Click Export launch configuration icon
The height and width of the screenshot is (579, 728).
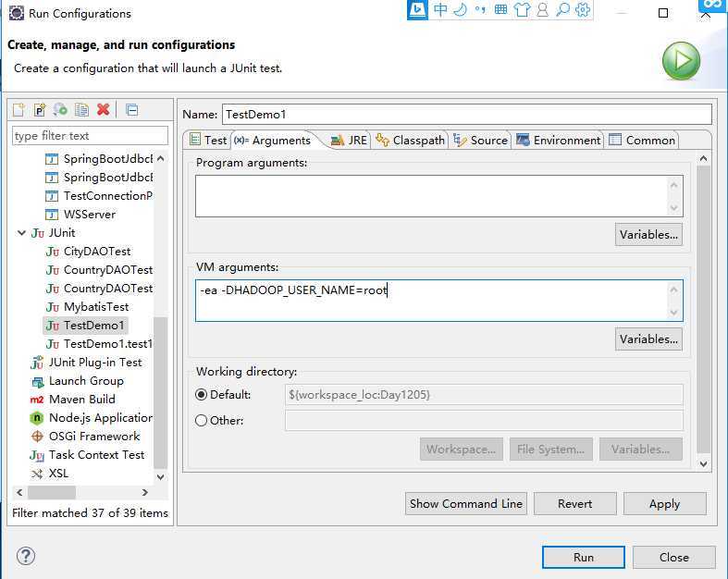[x=60, y=110]
